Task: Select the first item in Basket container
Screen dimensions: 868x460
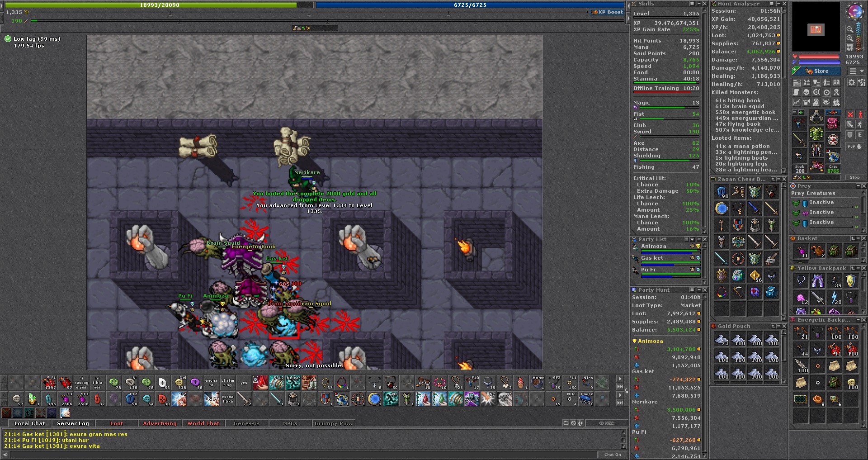Action: click(801, 251)
